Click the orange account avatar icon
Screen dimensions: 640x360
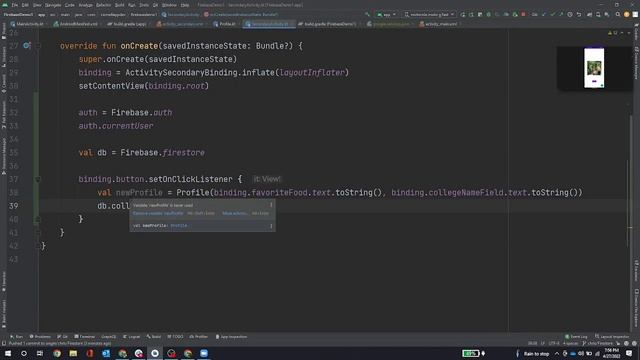[x=627, y=14]
